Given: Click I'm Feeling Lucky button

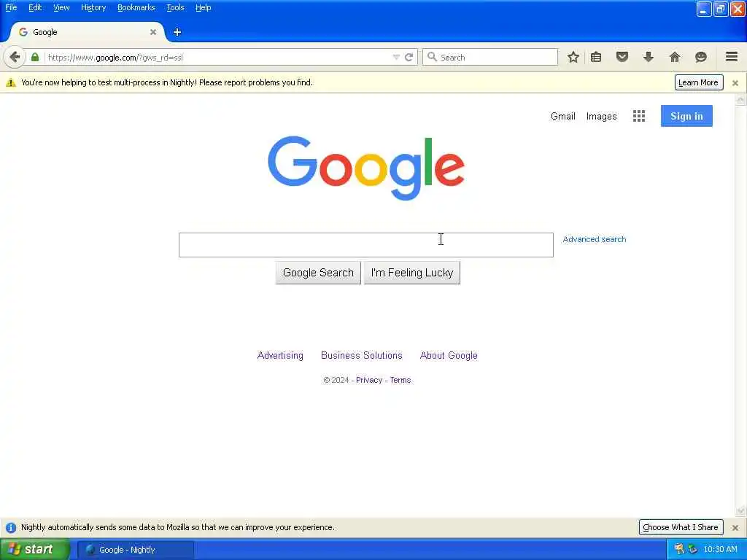Looking at the screenshot, I should click(x=412, y=273).
